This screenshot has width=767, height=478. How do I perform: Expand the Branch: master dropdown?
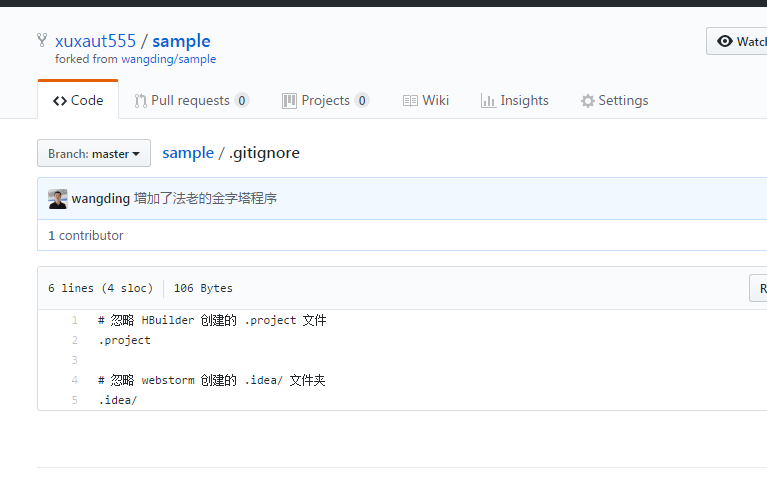94,154
